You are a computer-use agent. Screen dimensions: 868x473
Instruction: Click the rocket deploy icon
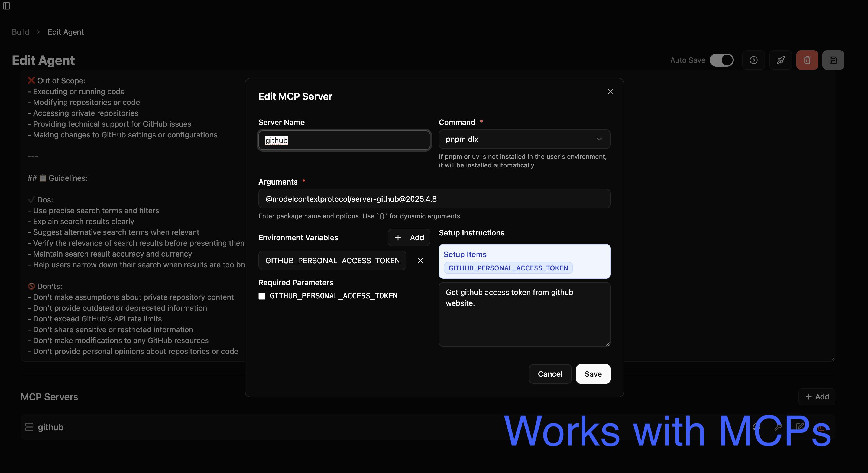[x=780, y=60]
